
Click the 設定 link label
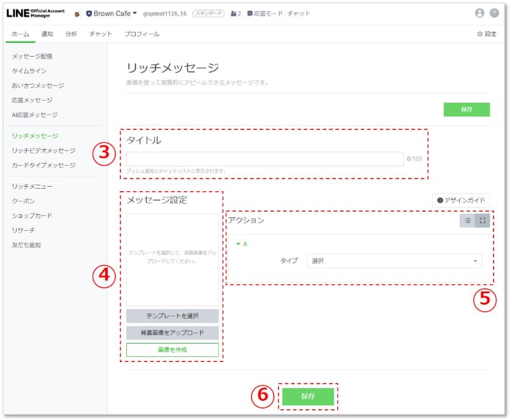[x=490, y=34]
